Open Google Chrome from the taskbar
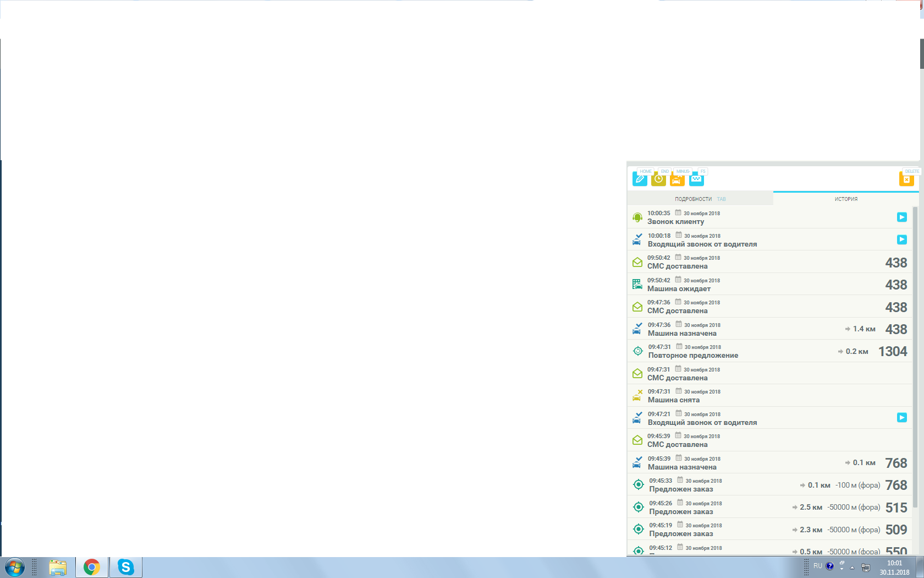The width and height of the screenshot is (924, 578). click(92, 567)
